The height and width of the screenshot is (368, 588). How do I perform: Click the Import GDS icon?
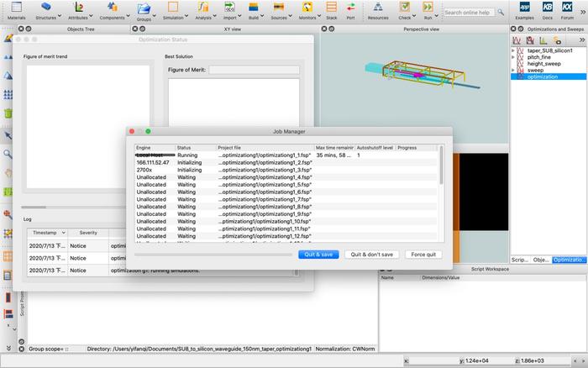coord(229,7)
